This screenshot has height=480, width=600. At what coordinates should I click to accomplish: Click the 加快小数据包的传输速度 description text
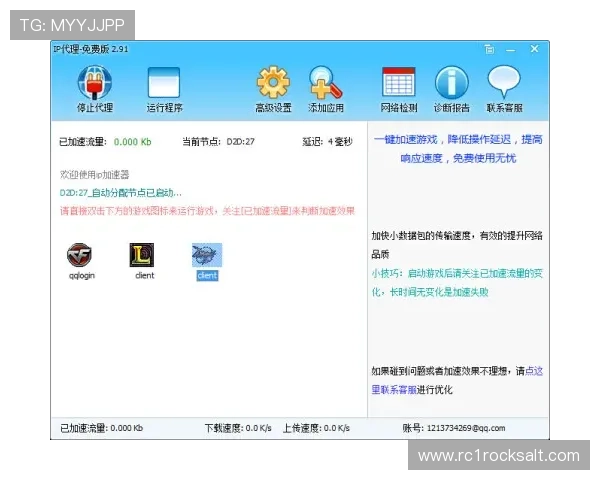457,245
